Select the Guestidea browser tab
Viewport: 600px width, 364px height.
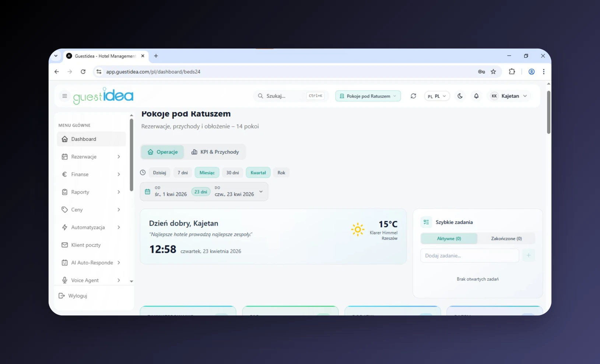click(x=105, y=56)
